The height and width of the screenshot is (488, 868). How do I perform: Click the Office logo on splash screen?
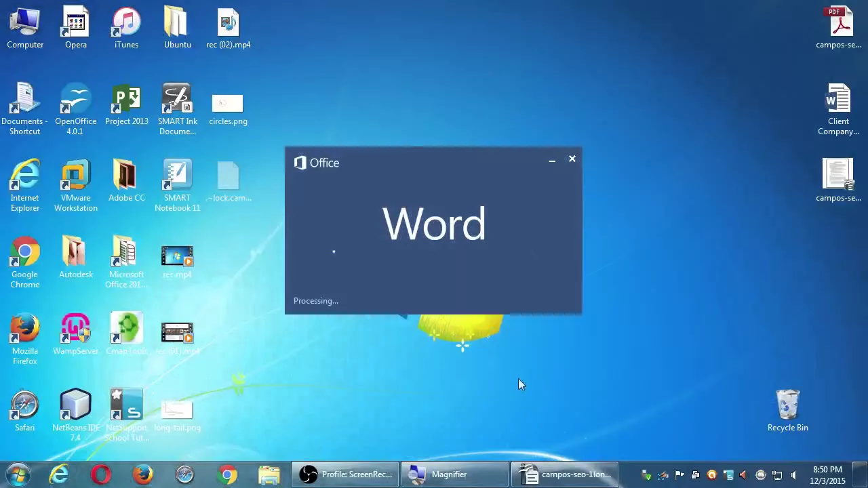tap(316, 163)
